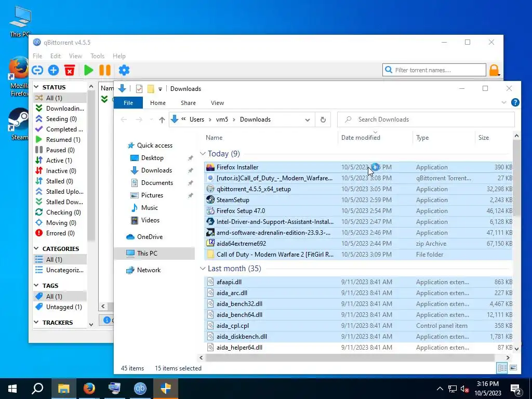532x399 pixels.
Task: Open the qBittorrent Help menu
Action: tap(119, 56)
